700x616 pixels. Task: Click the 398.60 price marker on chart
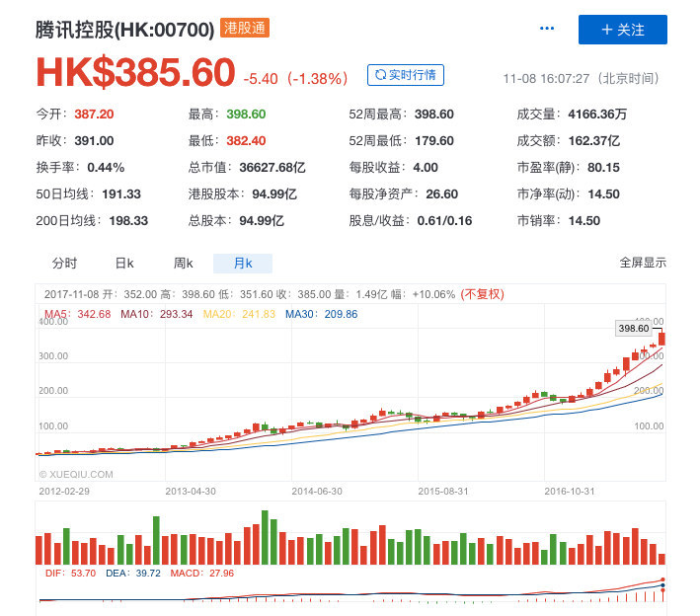[634, 329]
